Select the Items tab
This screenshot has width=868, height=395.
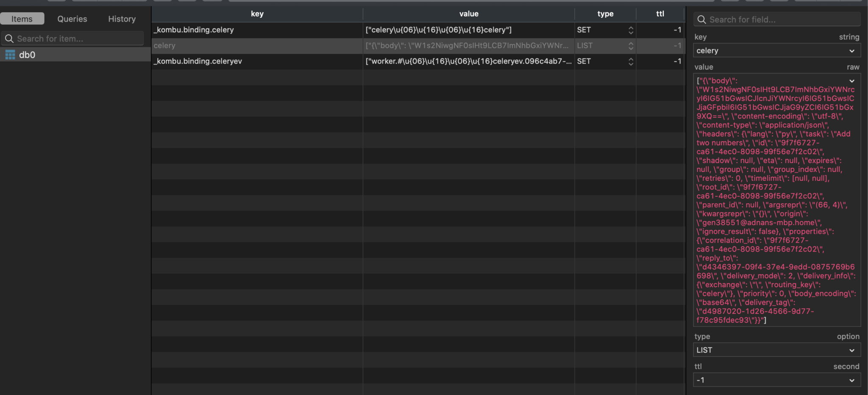[22, 18]
